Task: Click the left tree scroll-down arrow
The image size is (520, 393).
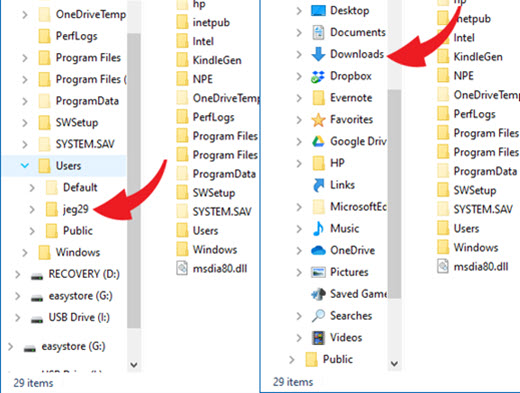Action: tap(134, 365)
